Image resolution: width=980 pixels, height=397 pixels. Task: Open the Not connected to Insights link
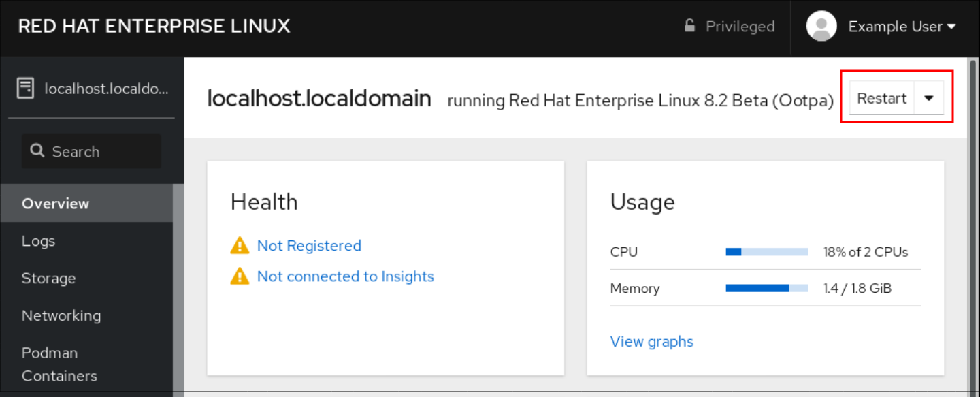345,276
